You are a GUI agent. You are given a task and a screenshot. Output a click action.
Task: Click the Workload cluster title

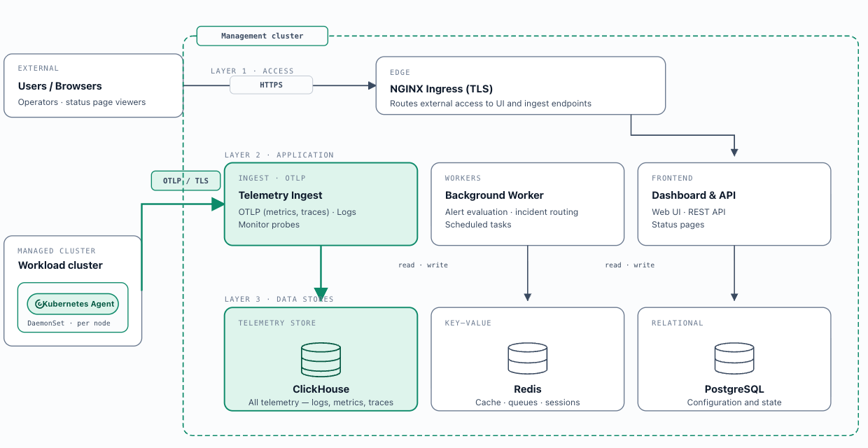[x=60, y=265]
